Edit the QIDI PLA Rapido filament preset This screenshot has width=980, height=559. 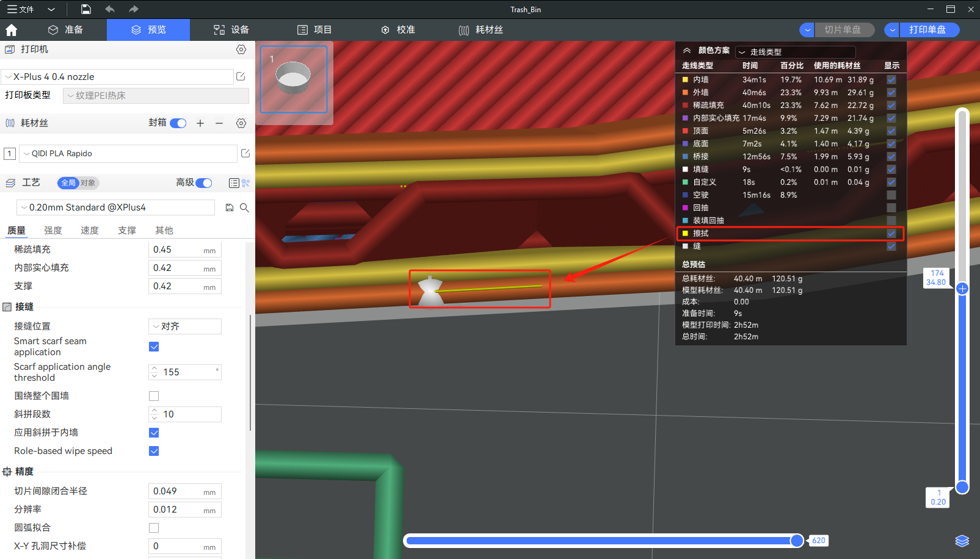pyautogui.click(x=245, y=154)
